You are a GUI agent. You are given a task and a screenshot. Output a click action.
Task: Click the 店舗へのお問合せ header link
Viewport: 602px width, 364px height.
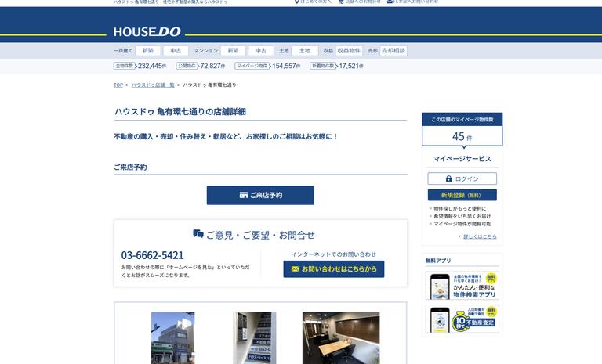(363, 2)
